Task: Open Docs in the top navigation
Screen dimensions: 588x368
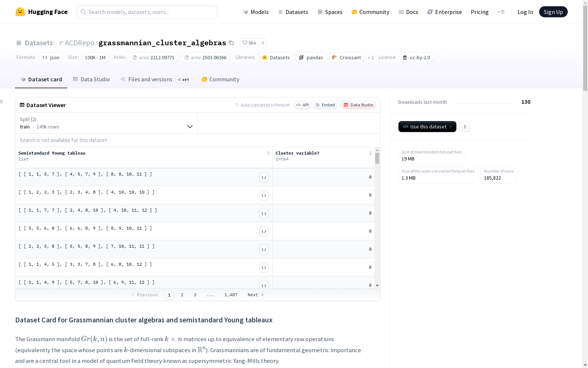Action: pos(408,12)
